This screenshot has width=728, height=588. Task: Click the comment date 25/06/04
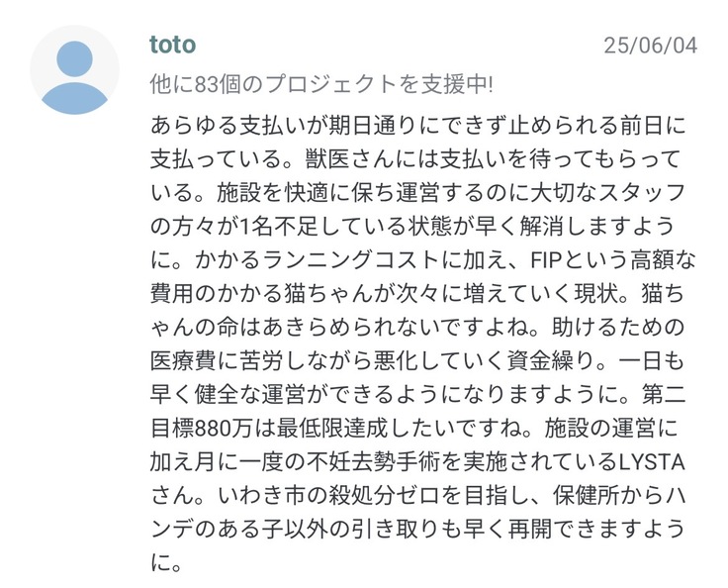pos(651,46)
